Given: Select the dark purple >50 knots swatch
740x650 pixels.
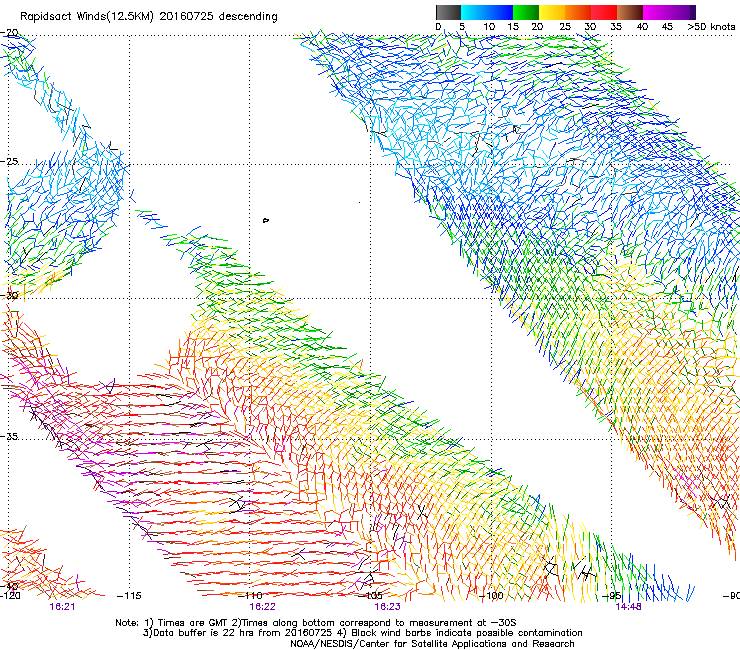Looking at the screenshot, I should [x=693, y=12].
